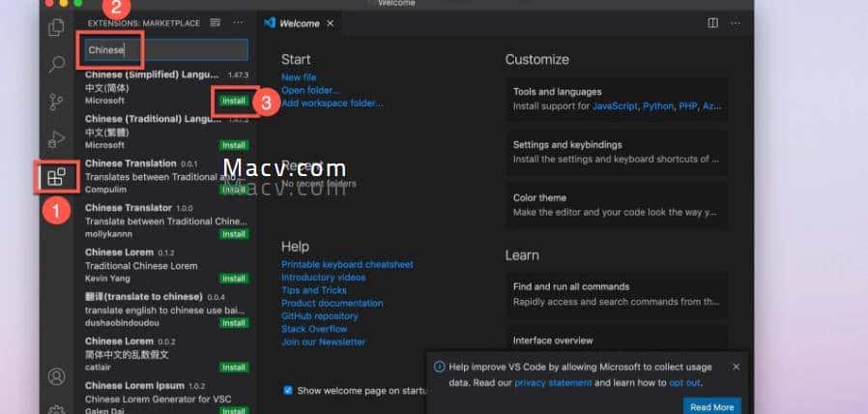Click opt out link in notification
The width and height of the screenshot is (868, 414).
pos(684,382)
